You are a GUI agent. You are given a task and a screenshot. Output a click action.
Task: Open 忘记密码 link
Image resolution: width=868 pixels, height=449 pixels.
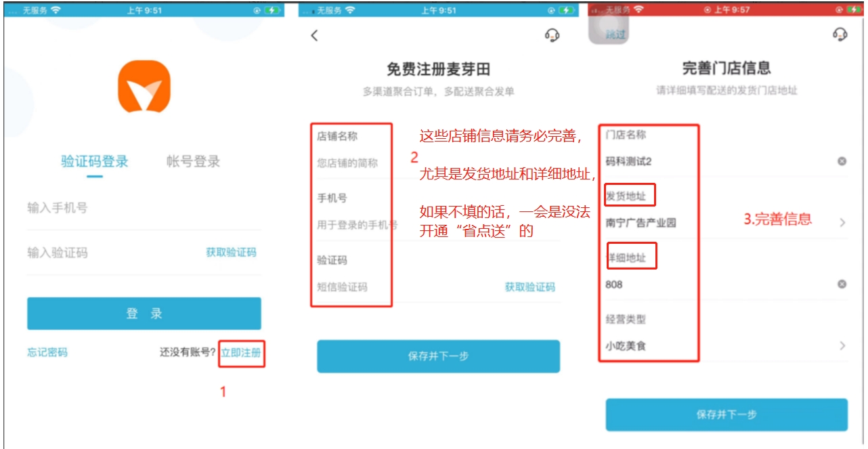pyautogui.click(x=47, y=352)
